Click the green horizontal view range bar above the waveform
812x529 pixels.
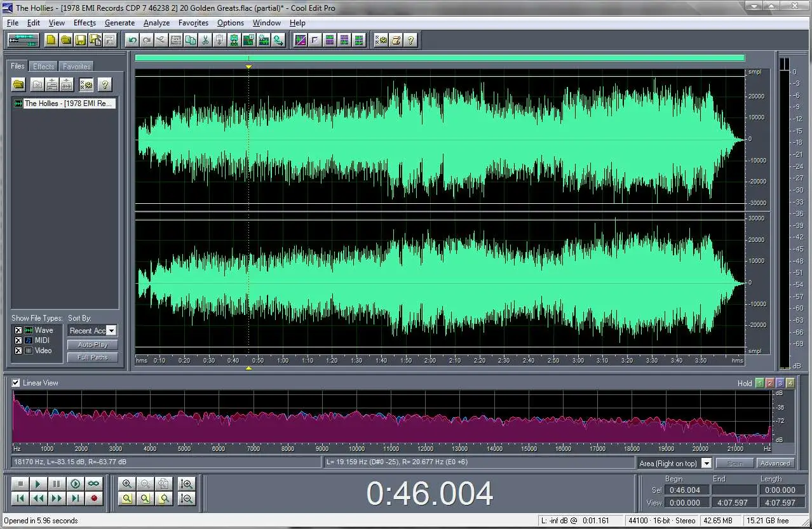point(440,58)
